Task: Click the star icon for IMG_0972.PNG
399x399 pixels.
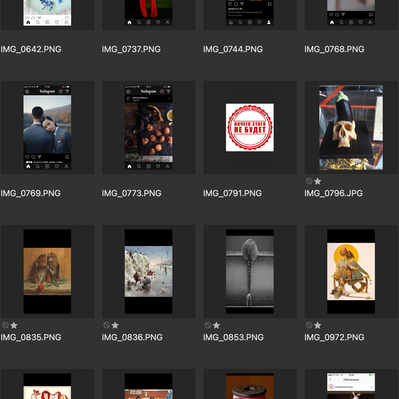Action: tap(318, 325)
